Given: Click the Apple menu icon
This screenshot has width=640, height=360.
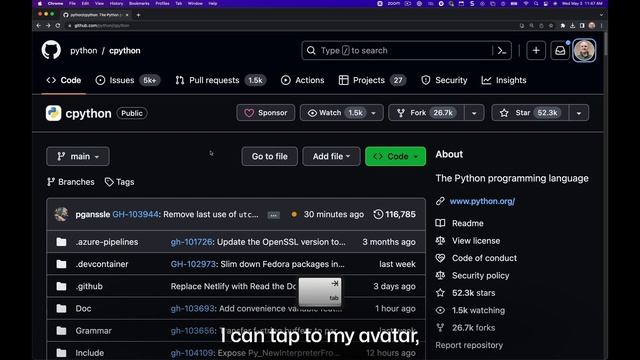Looking at the screenshot, I should point(40,3).
